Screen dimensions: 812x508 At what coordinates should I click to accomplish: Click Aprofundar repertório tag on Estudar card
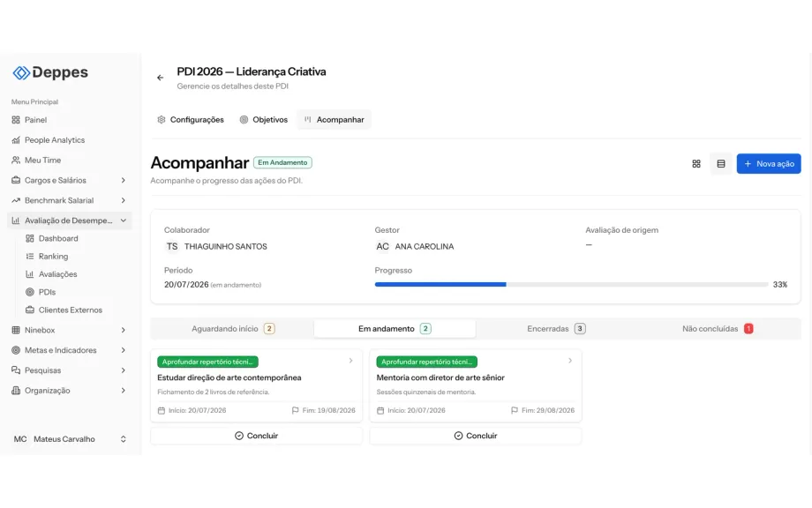[207, 362]
